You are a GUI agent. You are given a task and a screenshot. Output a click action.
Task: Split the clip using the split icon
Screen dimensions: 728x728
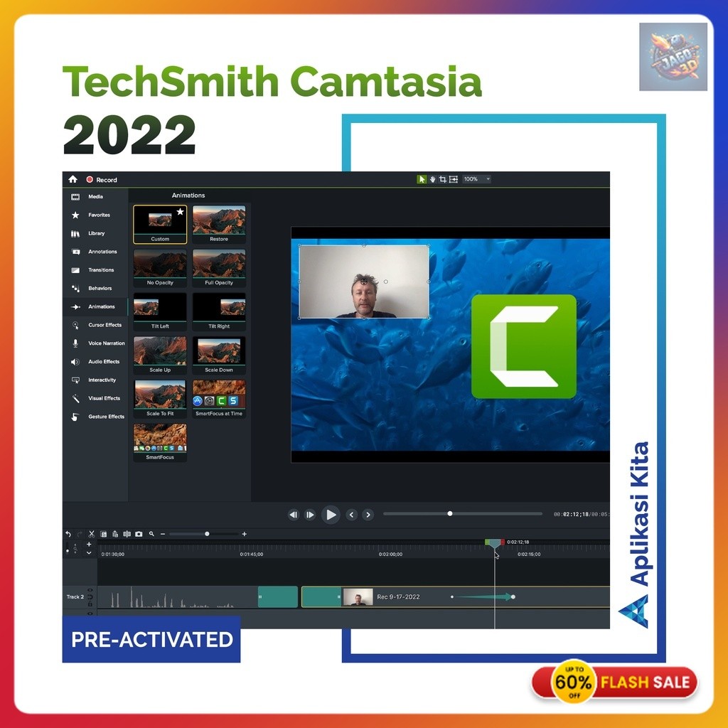127,533
